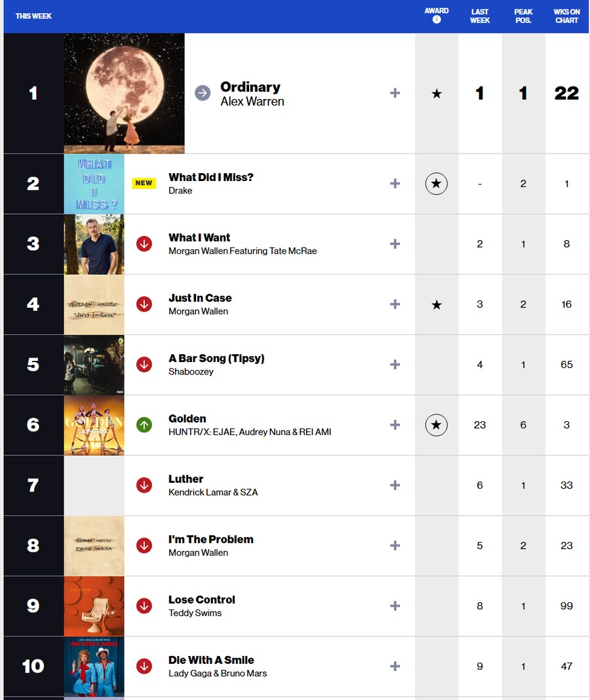The width and height of the screenshot is (590, 700).
Task: Click the star award icon for Just In Case
Action: [x=437, y=304]
